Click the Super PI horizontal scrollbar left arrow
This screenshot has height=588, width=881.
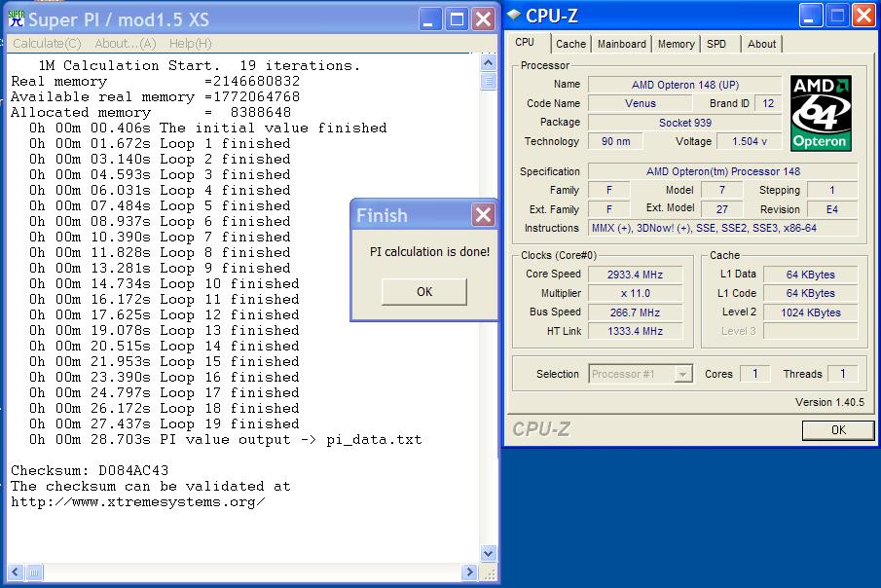click(x=16, y=572)
